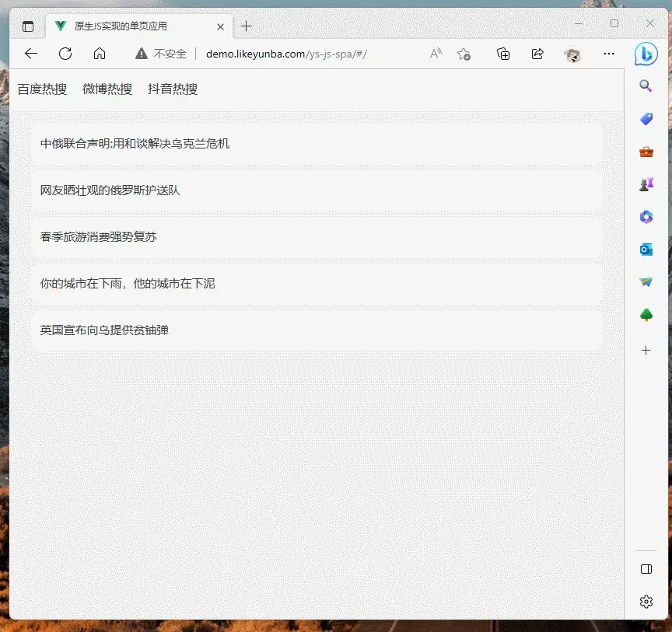Open sidebar settings gear
672x632 pixels.
646,602
